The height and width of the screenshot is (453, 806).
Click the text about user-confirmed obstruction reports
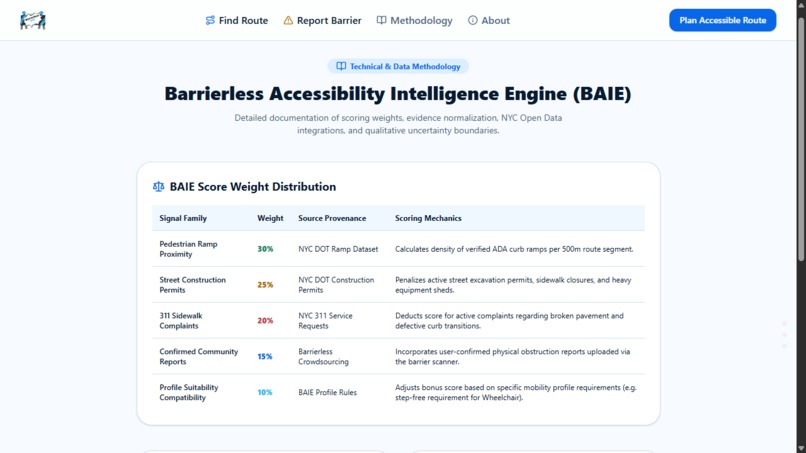(512, 356)
